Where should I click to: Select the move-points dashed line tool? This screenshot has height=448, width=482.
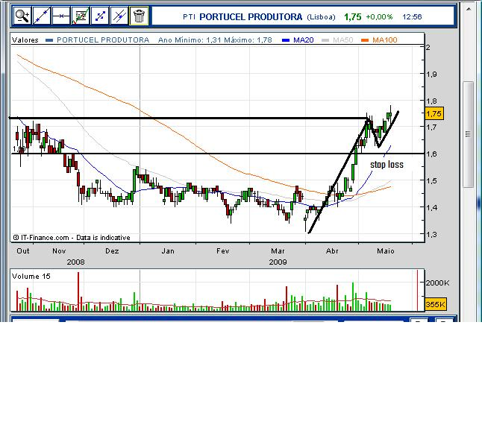tap(100, 16)
